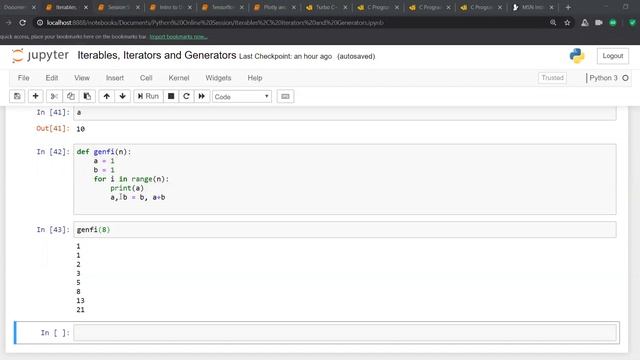Restart the kernel circular arrow icon

[186, 96]
